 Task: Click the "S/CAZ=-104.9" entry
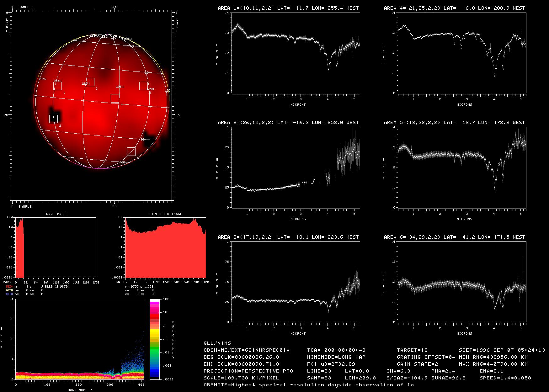click(x=407, y=378)
